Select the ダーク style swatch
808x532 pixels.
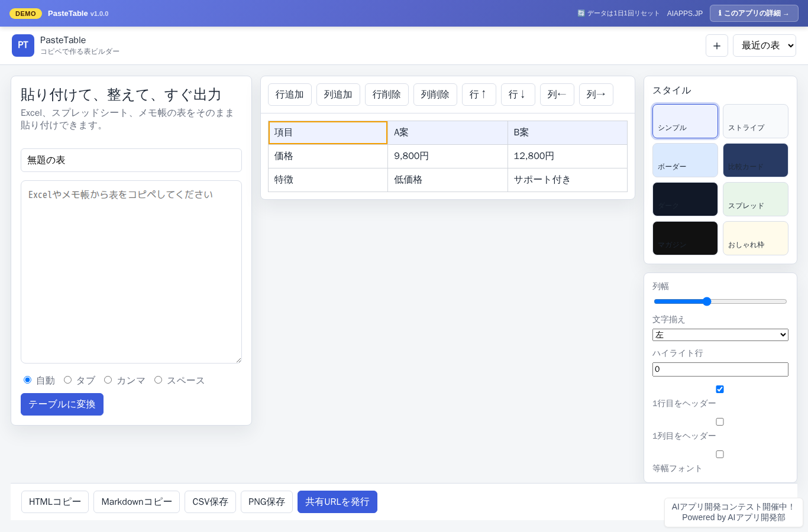point(685,199)
